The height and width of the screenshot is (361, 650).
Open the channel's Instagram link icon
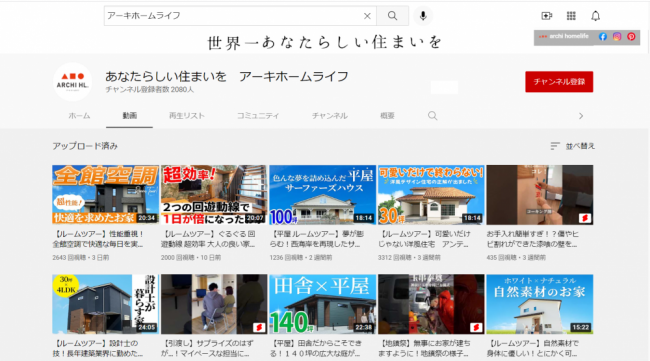click(617, 36)
